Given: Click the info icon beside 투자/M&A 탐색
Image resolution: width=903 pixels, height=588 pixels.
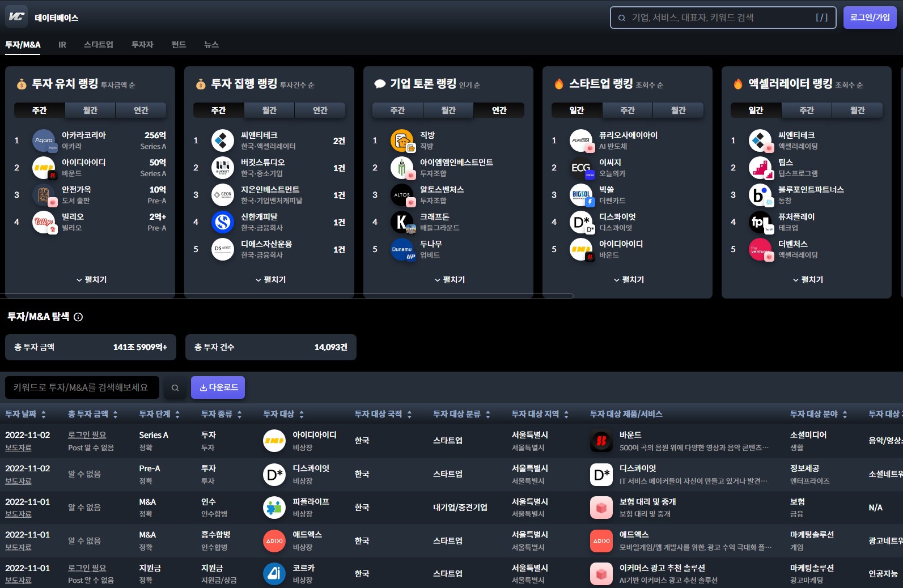Looking at the screenshot, I should pos(78,317).
